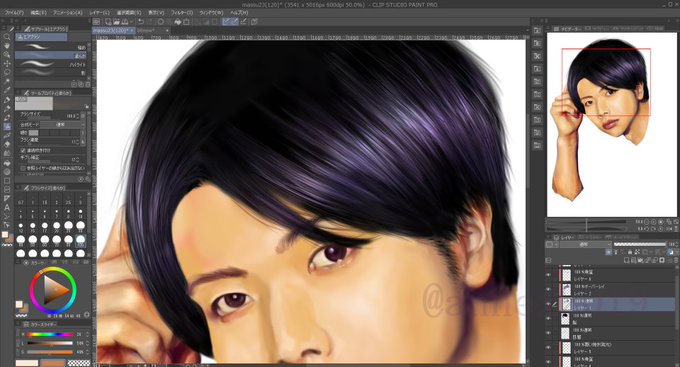Click the ブラシサイズ stepper arrows
680x367 pixels.
click(x=78, y=116)
